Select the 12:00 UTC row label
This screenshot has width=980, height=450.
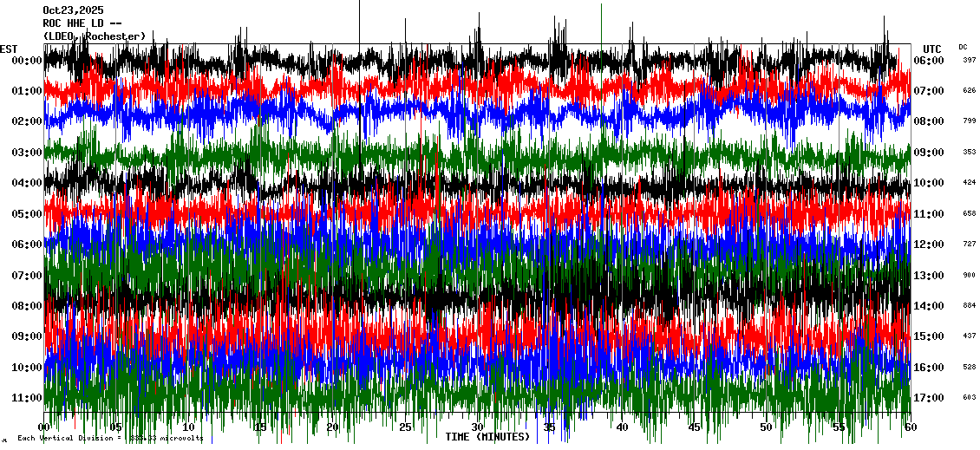(930, 245)
